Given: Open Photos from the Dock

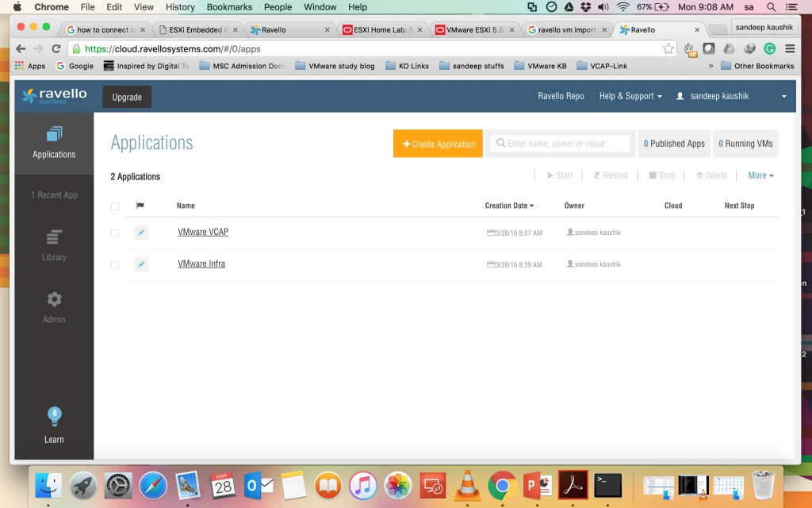Looking at the screenshot, I should point(398,486).
